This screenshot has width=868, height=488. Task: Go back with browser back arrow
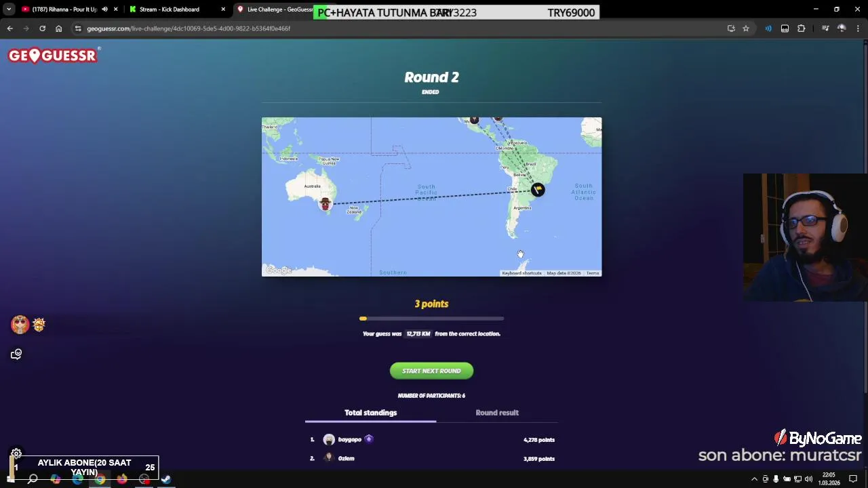point(9,28)
